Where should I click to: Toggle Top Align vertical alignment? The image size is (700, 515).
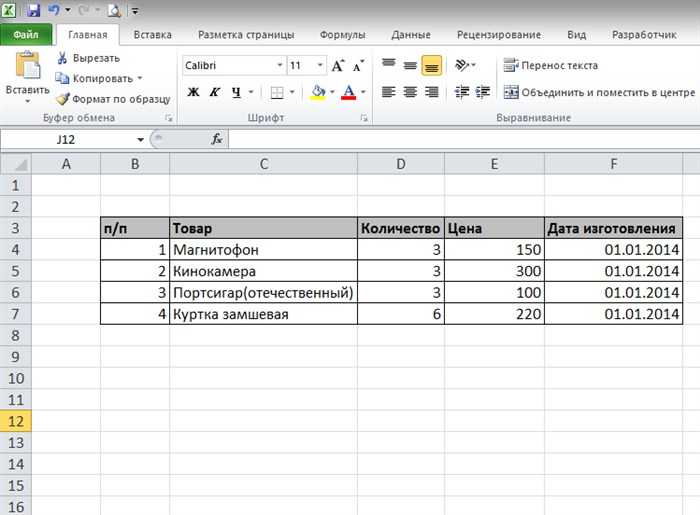pyautogui.click(x=388, y=66)
